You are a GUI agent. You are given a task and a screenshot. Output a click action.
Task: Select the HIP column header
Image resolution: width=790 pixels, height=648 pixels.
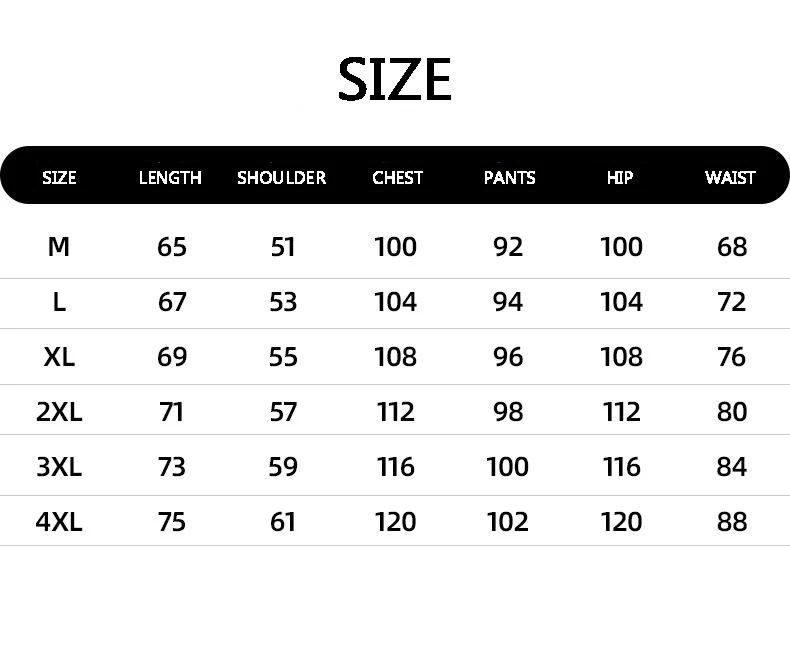(x=620, y=178)
